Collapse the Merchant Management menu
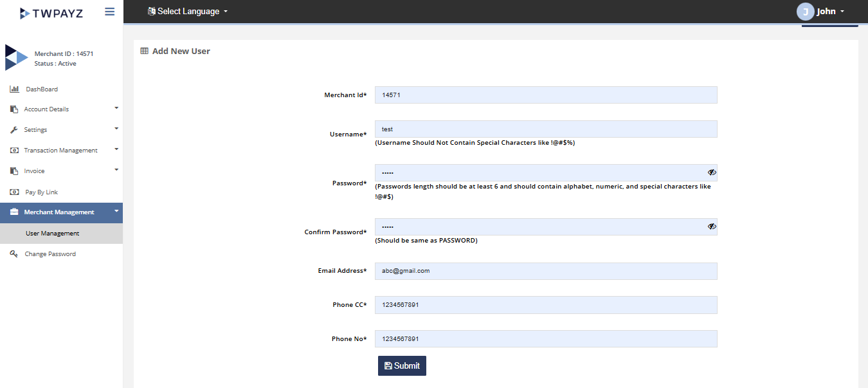The height and width of the screenshot is (388, 868). 61,212
